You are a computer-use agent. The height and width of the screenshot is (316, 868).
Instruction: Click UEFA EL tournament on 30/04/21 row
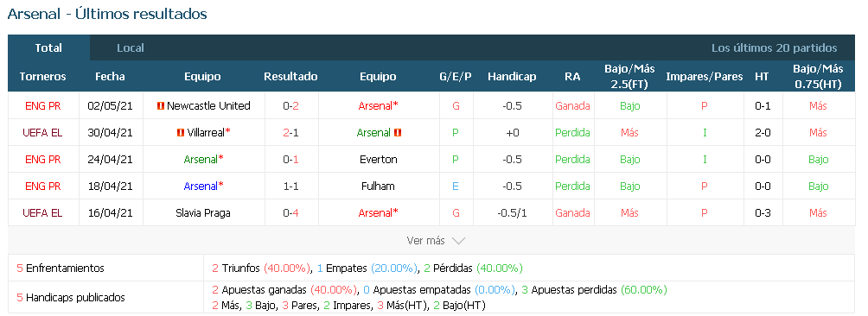[42, 133]
